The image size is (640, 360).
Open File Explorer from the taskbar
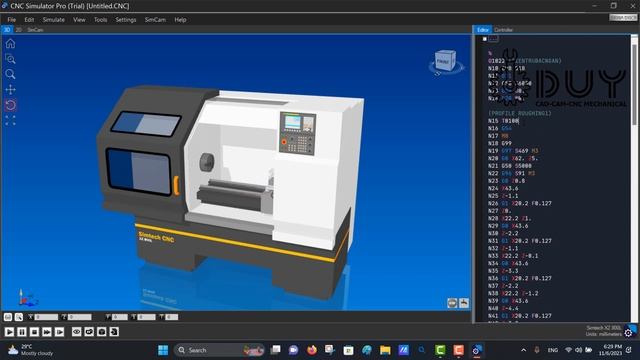[385, 350]
